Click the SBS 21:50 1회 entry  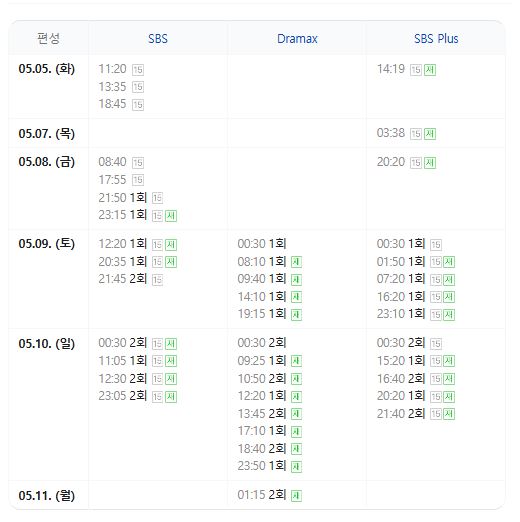(x=123, y=197)
